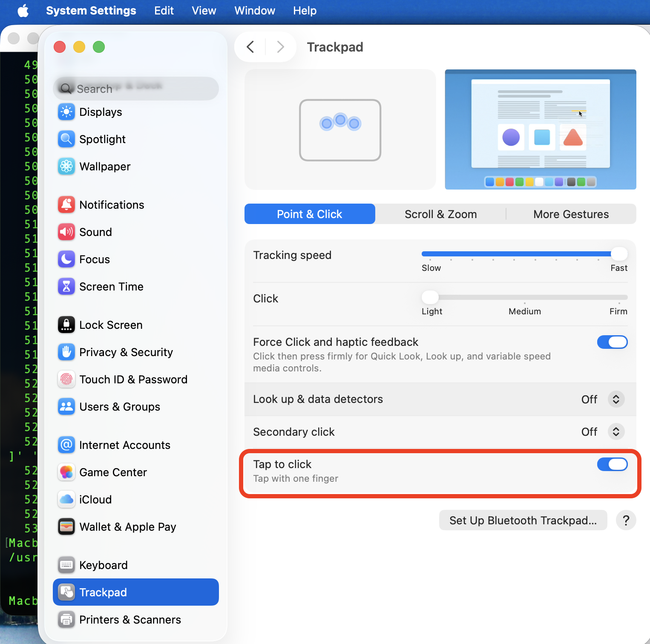The image size is (650, 644).
Task: Switch to the Scroll & Zoom tab
Action: tap(440, 214)
